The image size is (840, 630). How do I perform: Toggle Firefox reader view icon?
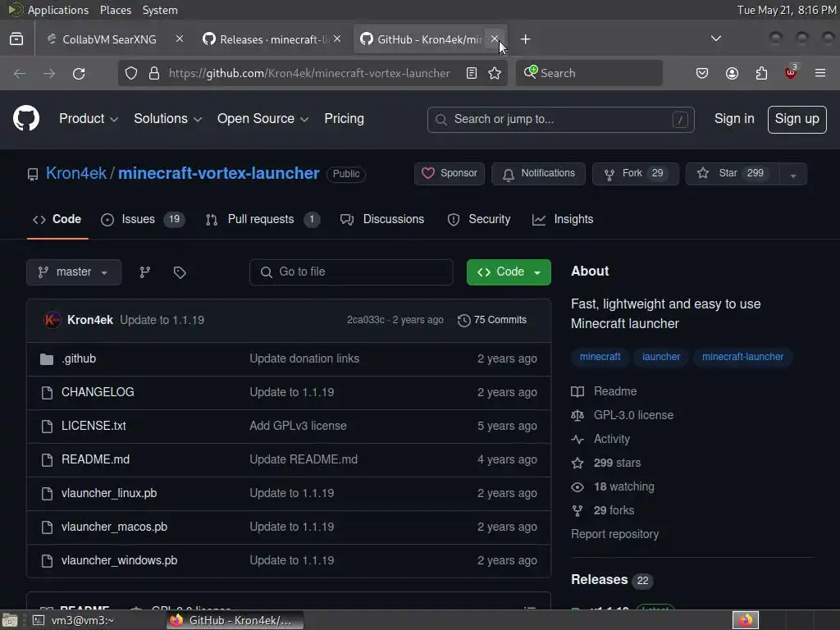472,73
